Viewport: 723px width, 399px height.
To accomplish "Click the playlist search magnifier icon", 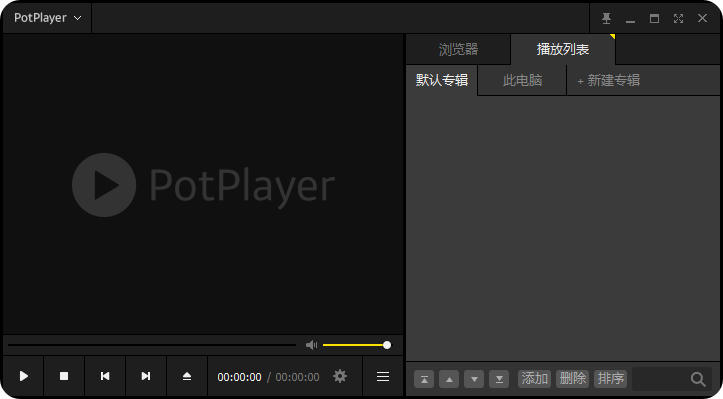I will coord(698,379).
